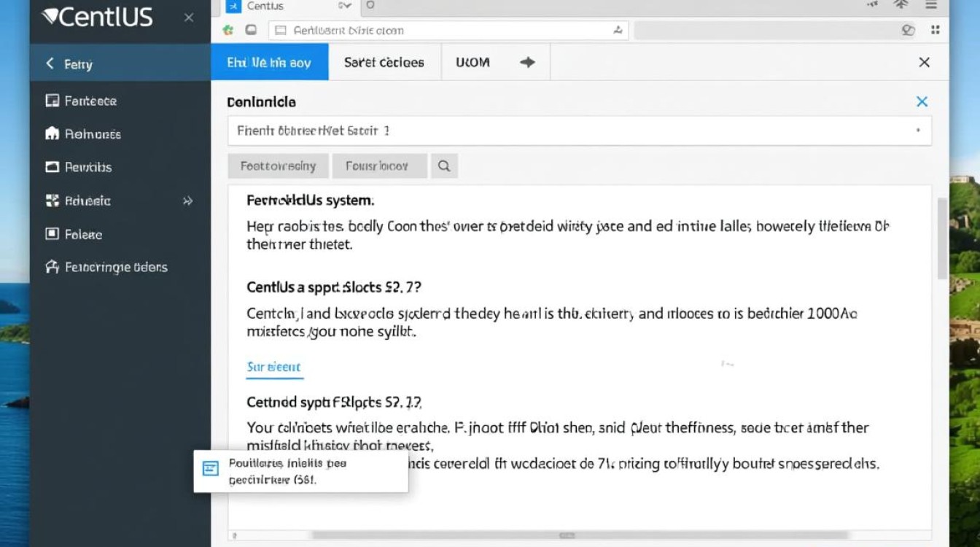This screenshot has width=980, height=547.
Task: Open the dropdown arrow beside Centius tab
Action: [345, 6]
